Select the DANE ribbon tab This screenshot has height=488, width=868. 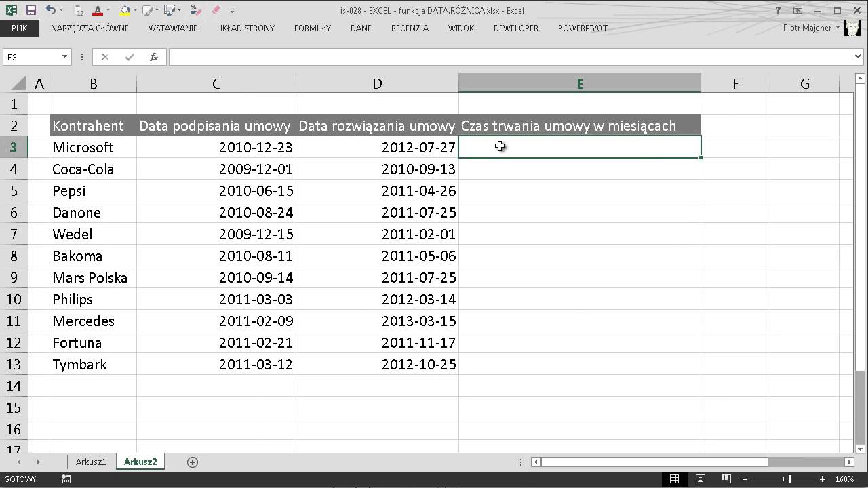click(x=361, y=28)
